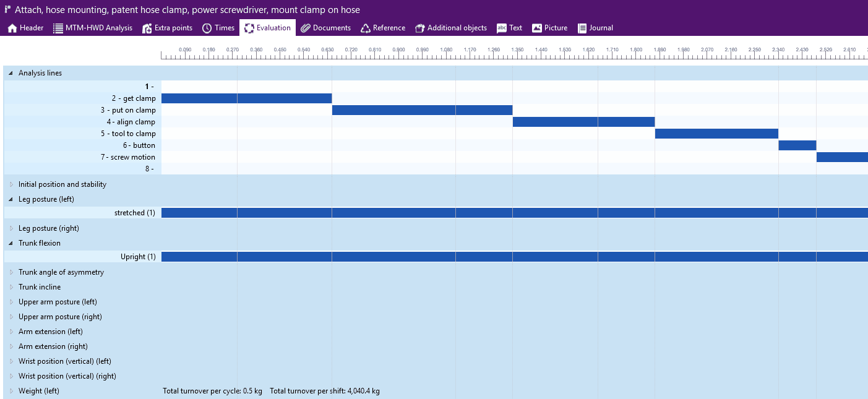Select the '7 - screw motion' row label
This screenshot has width=868, height=399.
127,157
